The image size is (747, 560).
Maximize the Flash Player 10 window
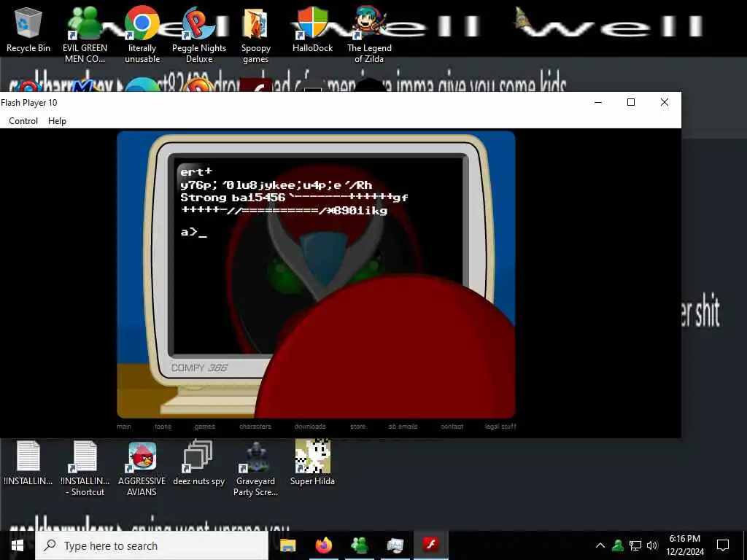[631, 102]
